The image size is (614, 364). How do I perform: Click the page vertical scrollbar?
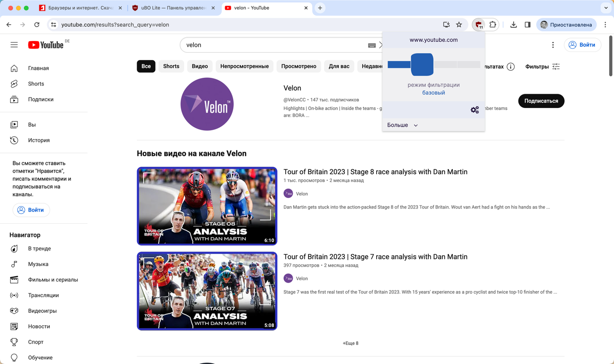click(x=611, y=56)
